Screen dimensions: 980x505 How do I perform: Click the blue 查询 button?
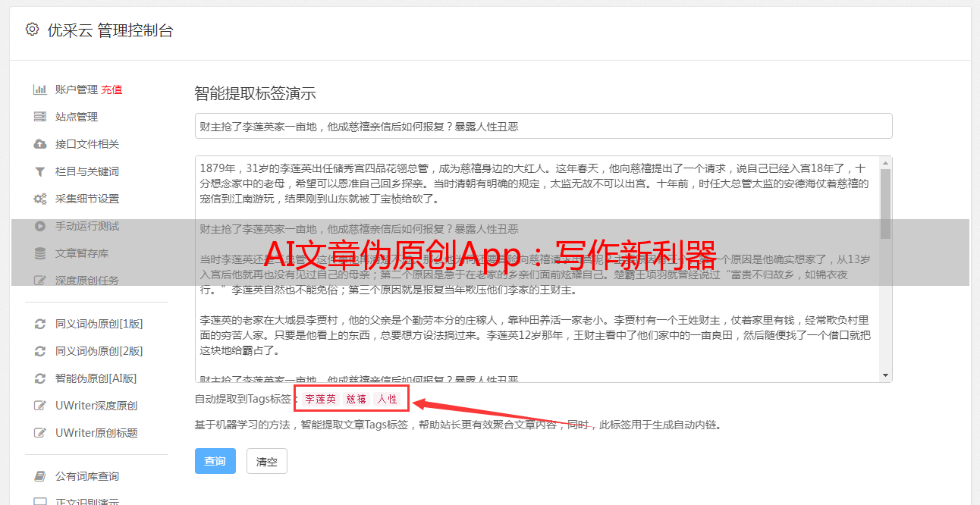point(215,461)
